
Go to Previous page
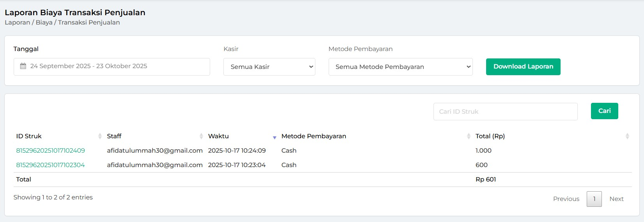pyautogui.click(x=566, y=199)
